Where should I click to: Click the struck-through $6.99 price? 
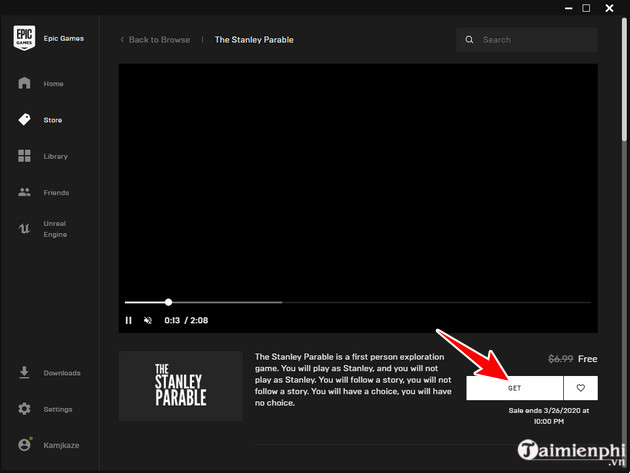coord(560,358)
